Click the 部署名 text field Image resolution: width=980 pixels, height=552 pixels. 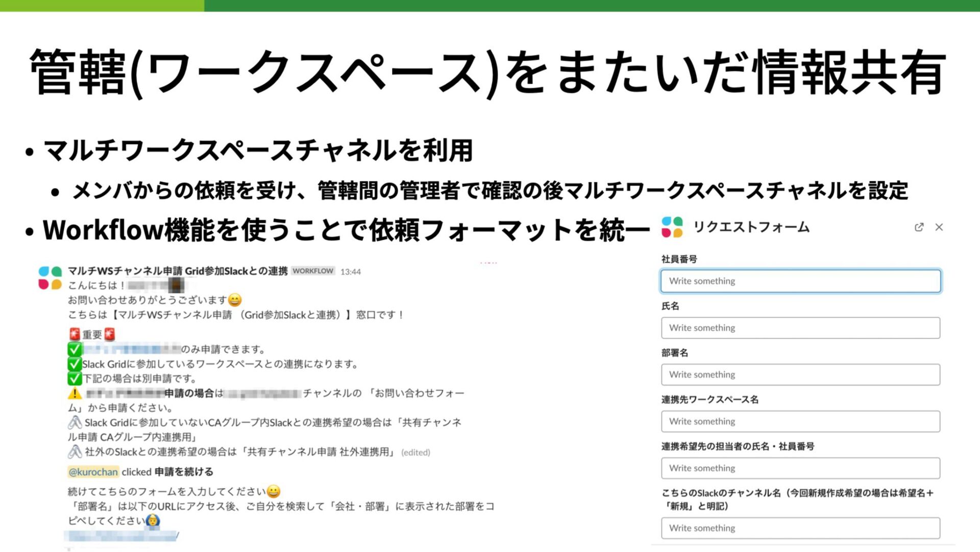[x=800, y=374]
